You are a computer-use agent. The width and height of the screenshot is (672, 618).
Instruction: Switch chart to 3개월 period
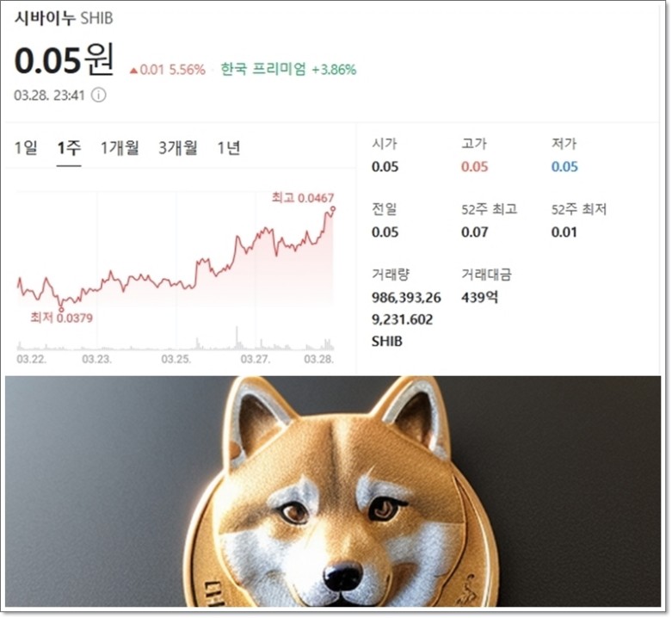(x=178, y=148)
